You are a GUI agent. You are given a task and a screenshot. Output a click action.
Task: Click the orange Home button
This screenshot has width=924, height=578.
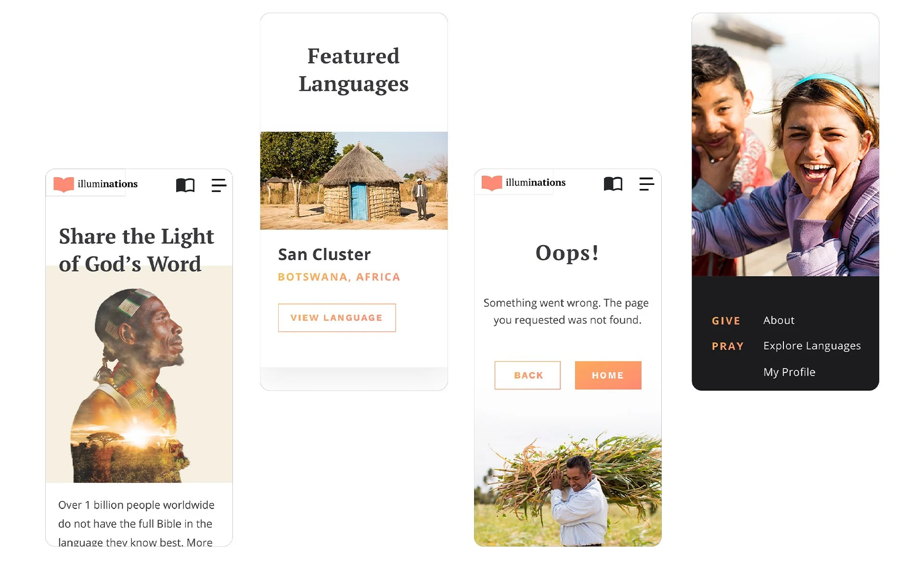pyautogui.click(x=608, y=375)
